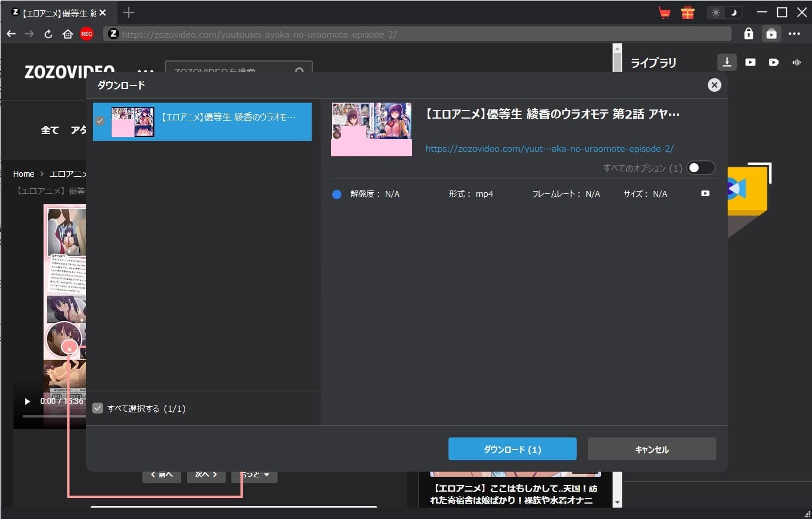Toggle the すべて選択する checkbox
This screenshot has height=519, width=812.
[x=98, y=408]
